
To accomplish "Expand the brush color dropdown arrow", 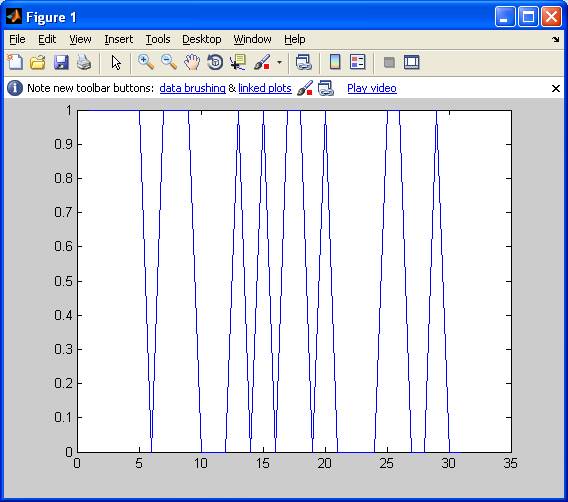I will [x=279, y=62].
